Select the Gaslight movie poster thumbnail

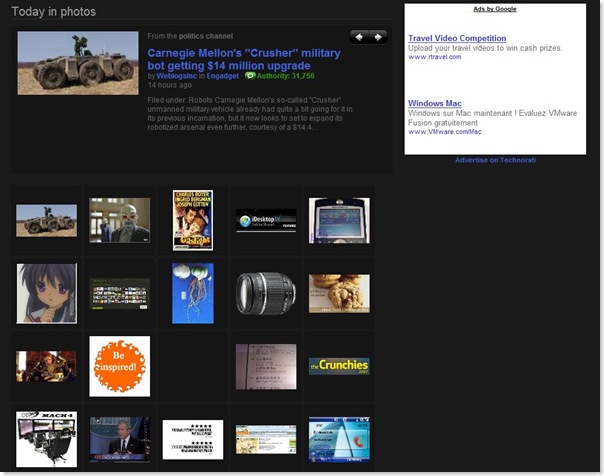(x=193, y=220)
